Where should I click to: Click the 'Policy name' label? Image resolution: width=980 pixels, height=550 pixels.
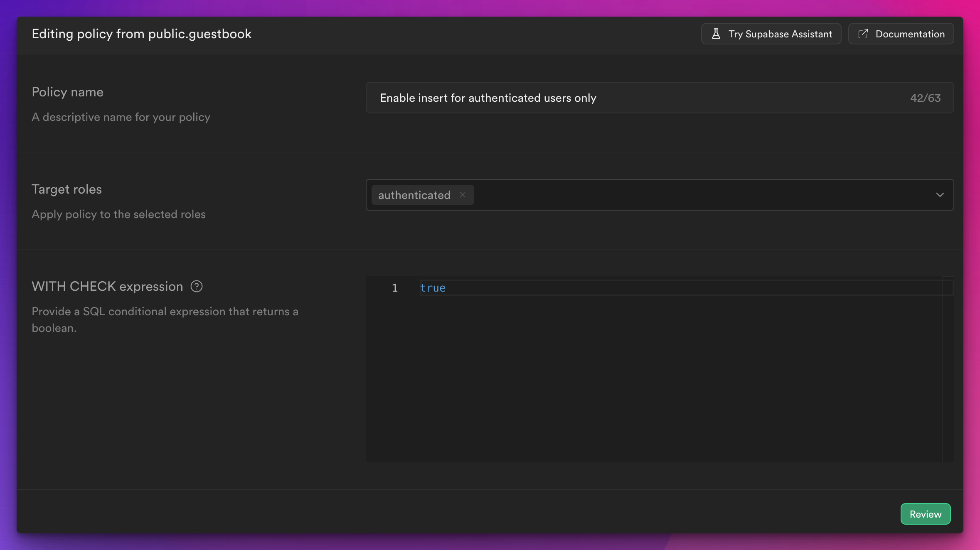[68, 92]
